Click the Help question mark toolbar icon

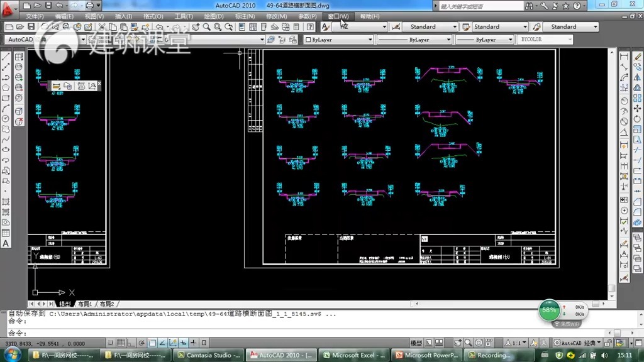pos(311,27)
